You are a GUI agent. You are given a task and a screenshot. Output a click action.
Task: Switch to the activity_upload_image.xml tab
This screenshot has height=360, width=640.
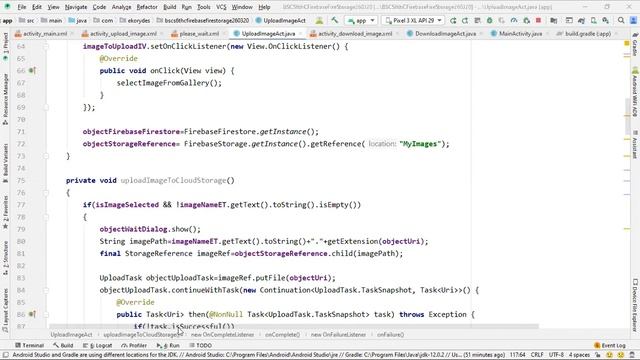123,34
